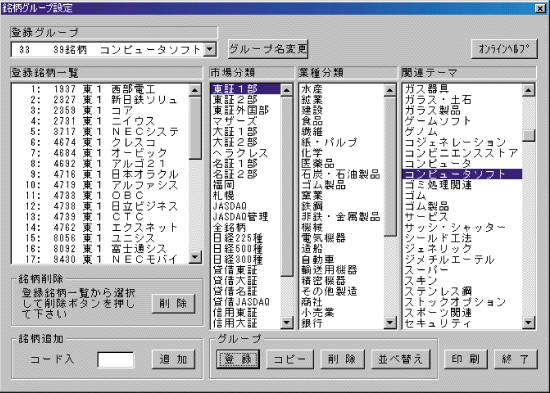
Task: Click down arrow of 市場分類 scrollbar
Action: point(287,322)
